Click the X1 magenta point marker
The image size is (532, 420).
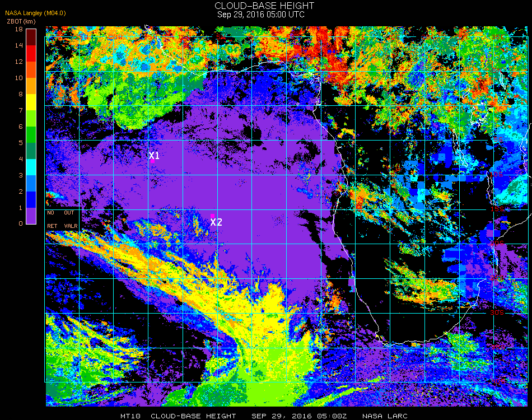[x=153, y=161]
